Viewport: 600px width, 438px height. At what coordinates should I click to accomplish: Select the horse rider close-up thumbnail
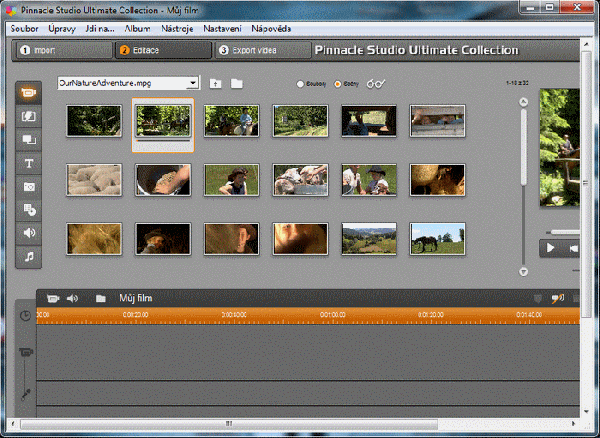(x=232, y=121)
